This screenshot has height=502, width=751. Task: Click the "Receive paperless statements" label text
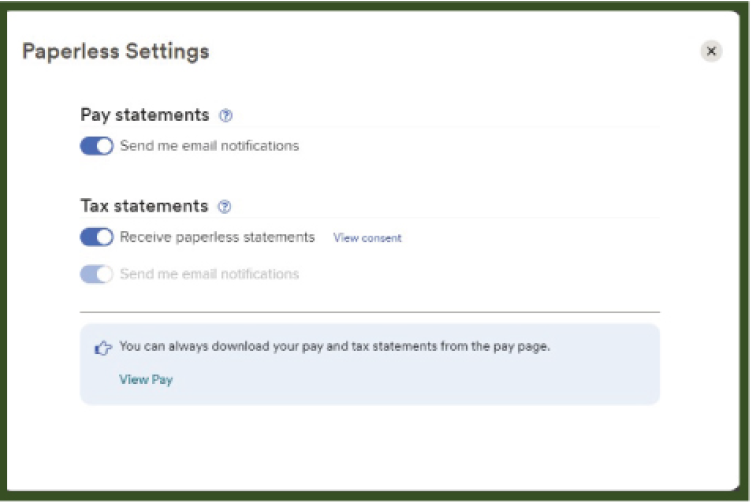tap(217, 238)
